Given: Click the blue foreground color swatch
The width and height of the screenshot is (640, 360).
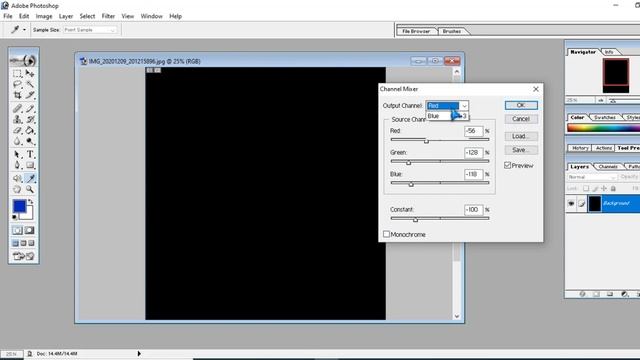Looking at the screenshot, I should 19,206.
